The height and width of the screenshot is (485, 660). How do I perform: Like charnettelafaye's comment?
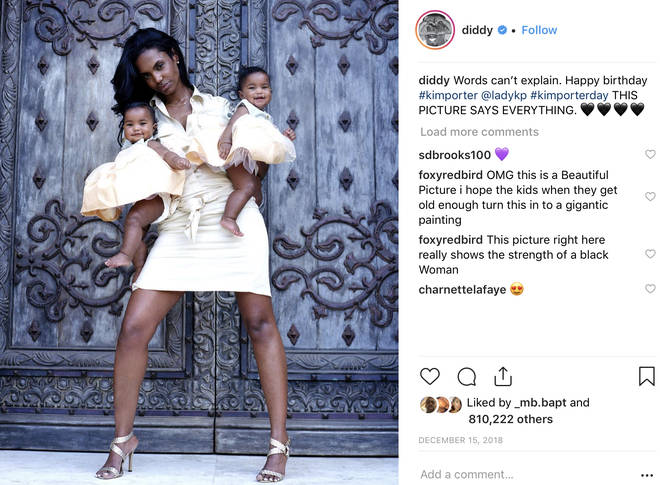click(650, 288)
